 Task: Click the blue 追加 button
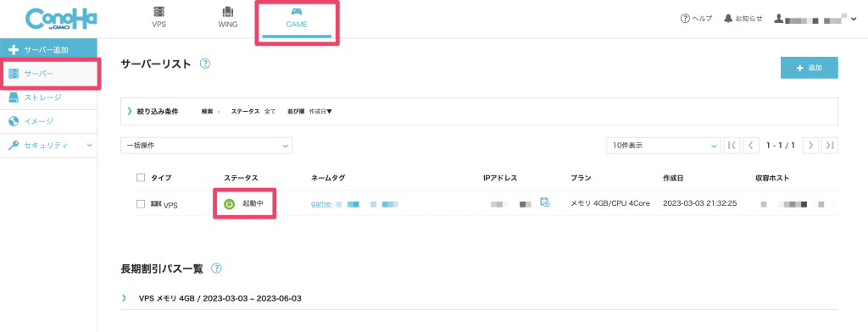coord(809,68)
